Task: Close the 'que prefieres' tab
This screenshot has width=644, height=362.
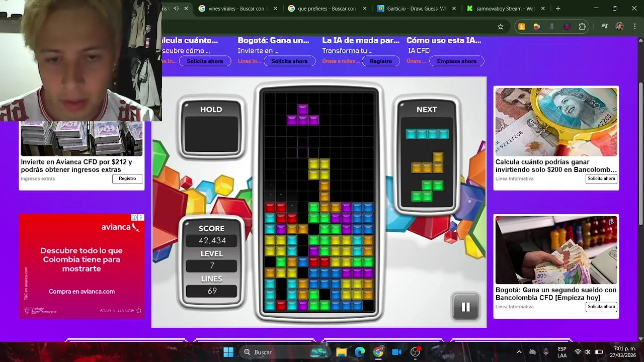Action: coord(365,9)
